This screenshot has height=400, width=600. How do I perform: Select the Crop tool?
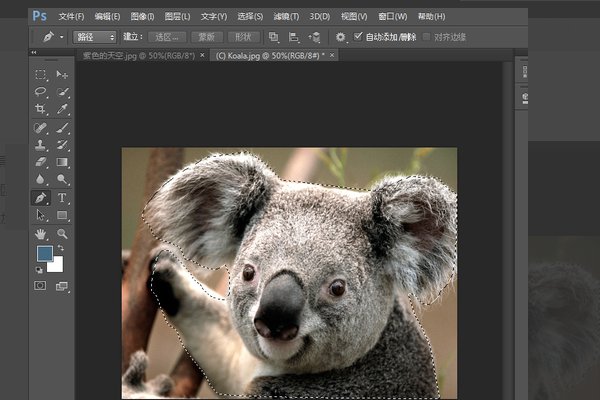tap(41, 109)
